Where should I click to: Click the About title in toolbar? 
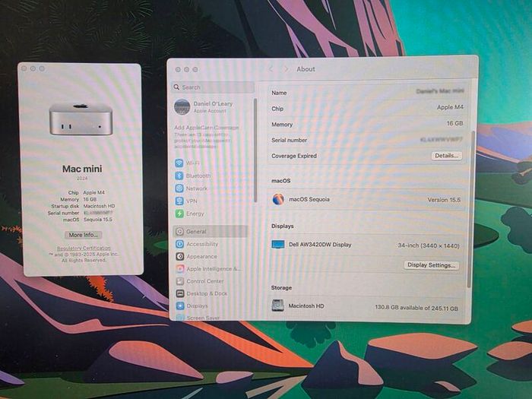coord(306,69)
